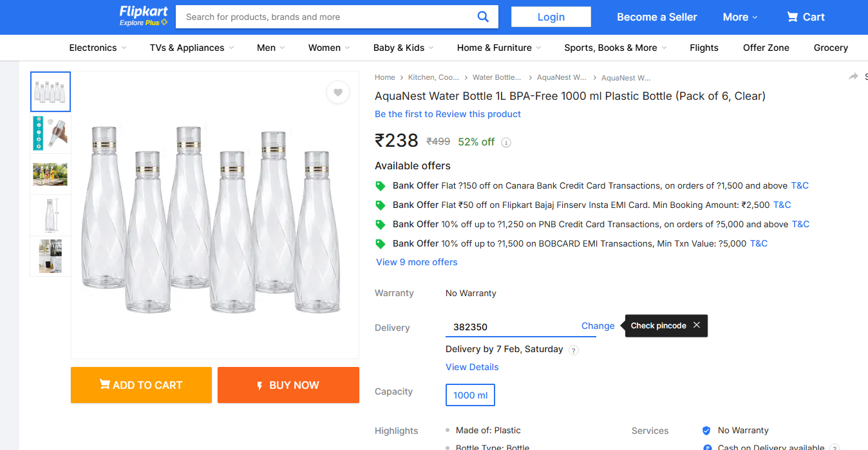868x450 pixels.
Task: Expand the Electronics category menu
Action: click(x=98, y=48)
